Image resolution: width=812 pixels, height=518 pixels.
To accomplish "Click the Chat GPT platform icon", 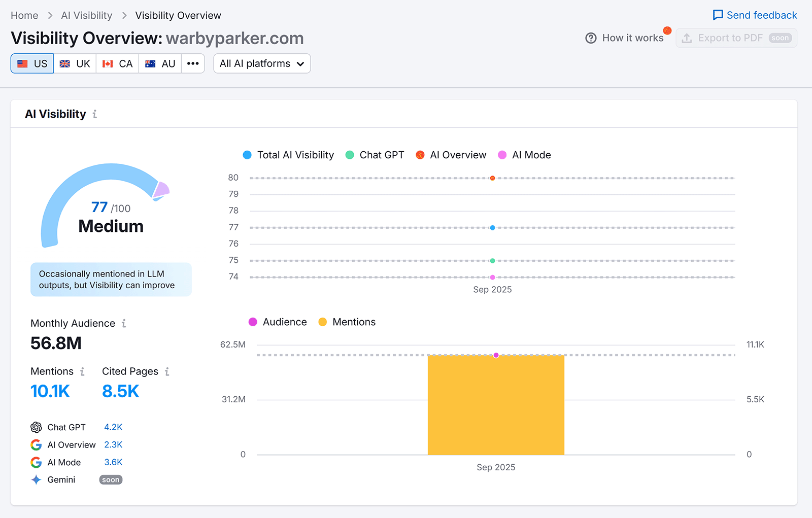I will [36, 427].
